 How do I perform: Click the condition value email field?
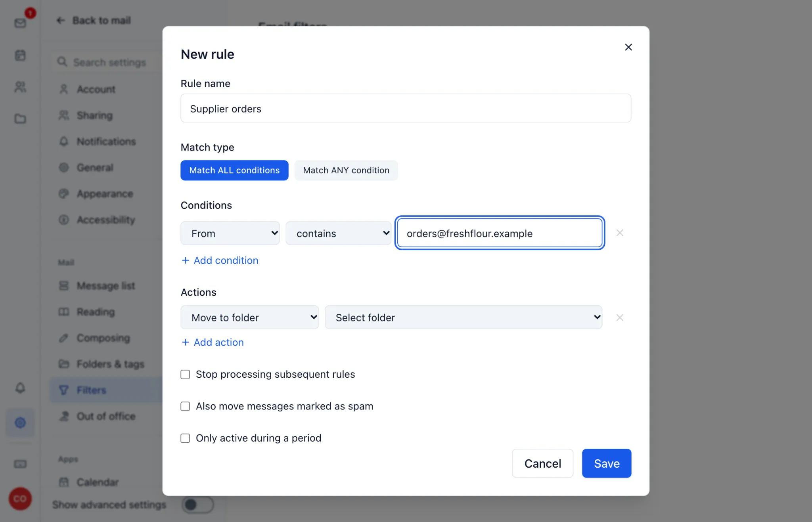[500, 233]
